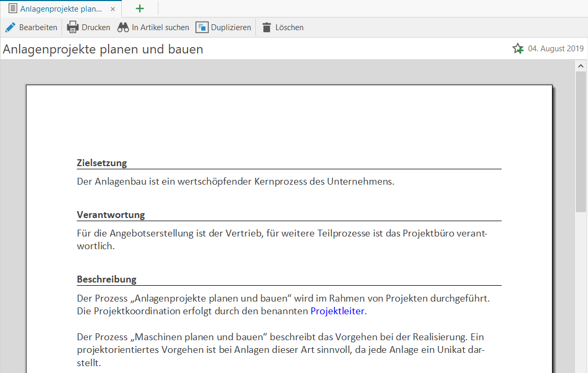Click the date 04. August 2019

coord(556,49)
